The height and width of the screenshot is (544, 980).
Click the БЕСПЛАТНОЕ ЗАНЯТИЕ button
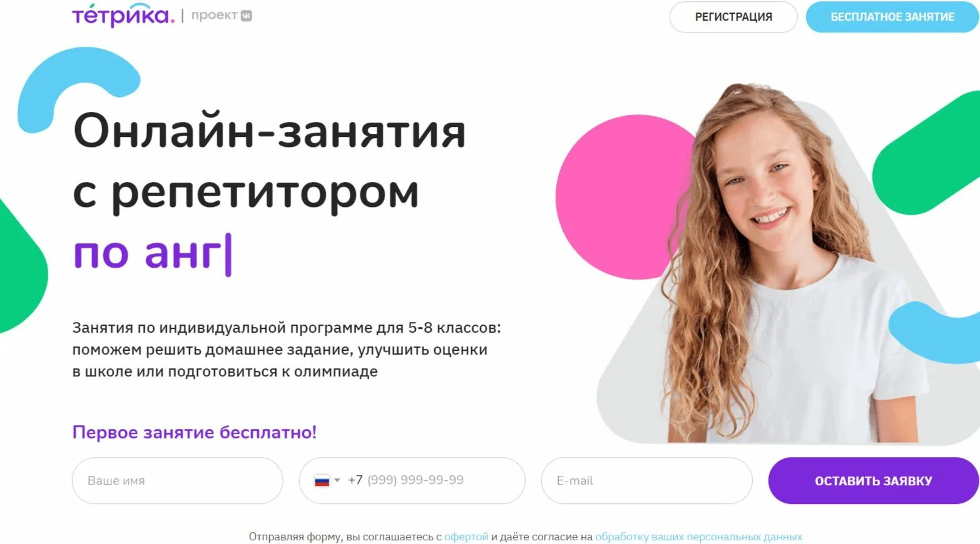pos(892,17)
